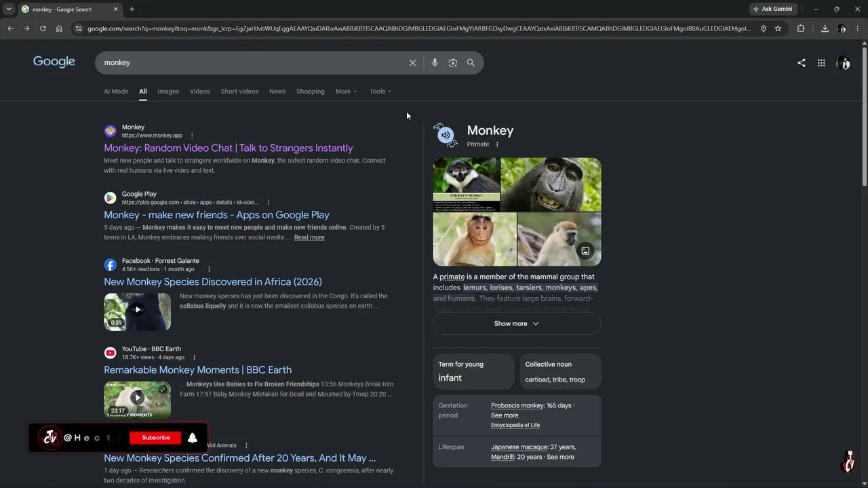Close the monkey - Google Search tab
Image resolution: width=868 pixels, height=488 pixels.
click(x=115, y=9)
